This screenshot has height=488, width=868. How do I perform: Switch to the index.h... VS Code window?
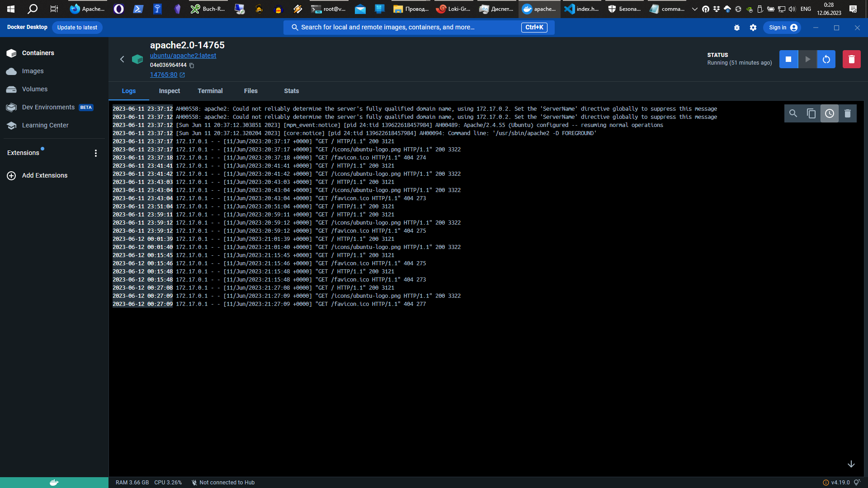pyautogui.click(x=582, y=9)
